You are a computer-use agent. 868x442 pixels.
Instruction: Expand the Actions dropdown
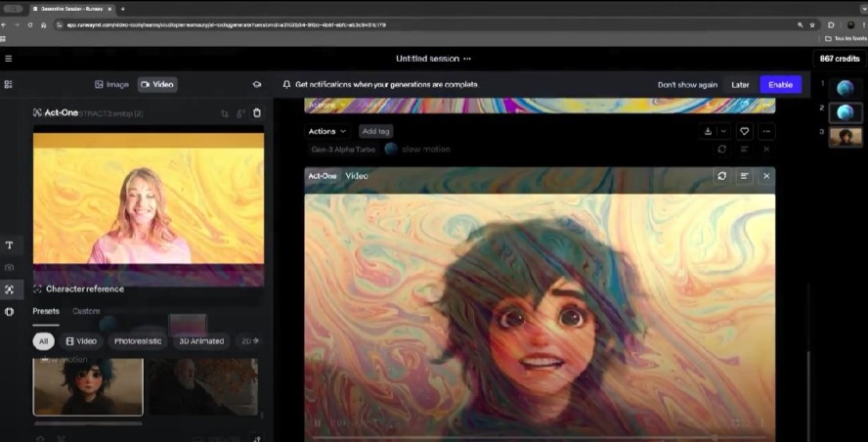pyautogui.click(x=327, y=131)
